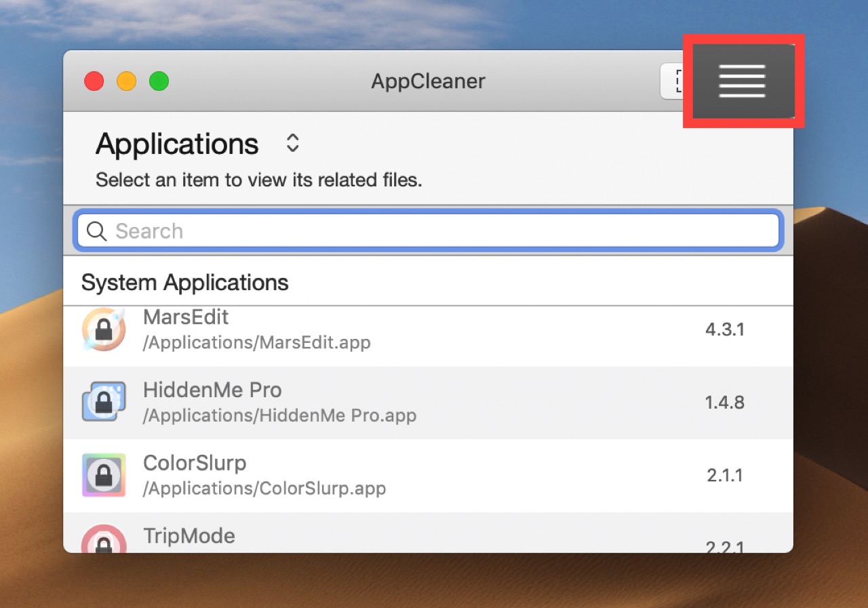Click the AppCleaner window title

428,81
